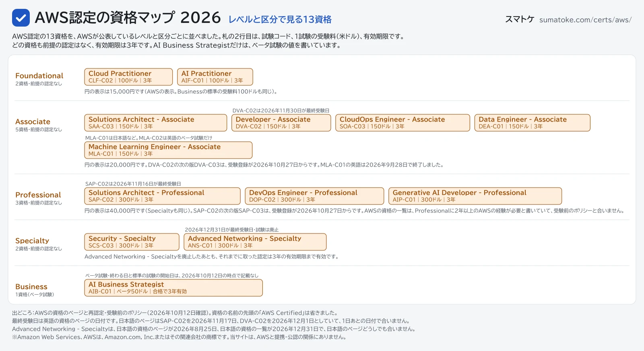Select the AI Business Strategist card
This screenshot has height=351, width=644.
point(173,288)
